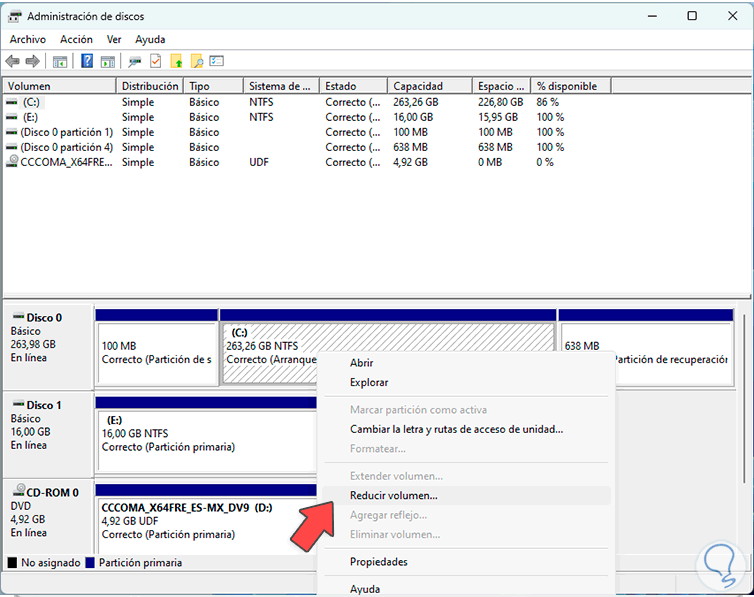Click the folder with magnifier toolbar icon
The image size is (754, 597).
pyautogui.click(x=197, y=61)
